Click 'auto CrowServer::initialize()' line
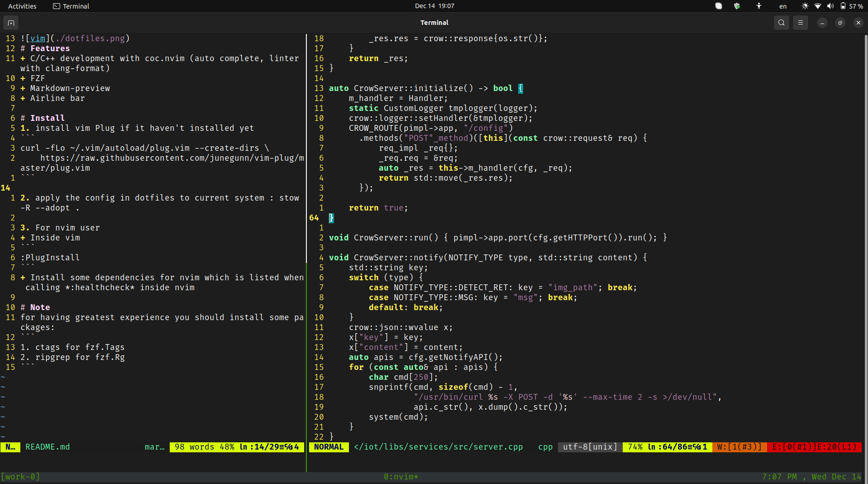Viewport: 868px width, 484px height. [x=426, y=88]
